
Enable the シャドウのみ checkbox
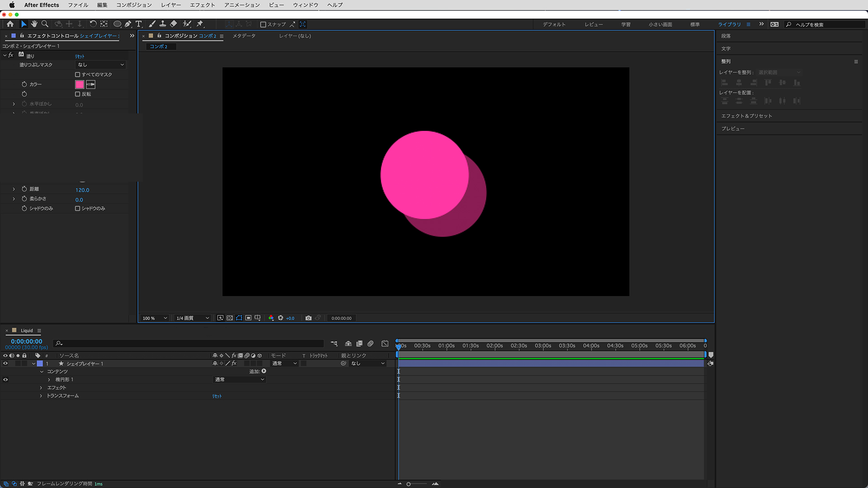(x=77, y=208)
